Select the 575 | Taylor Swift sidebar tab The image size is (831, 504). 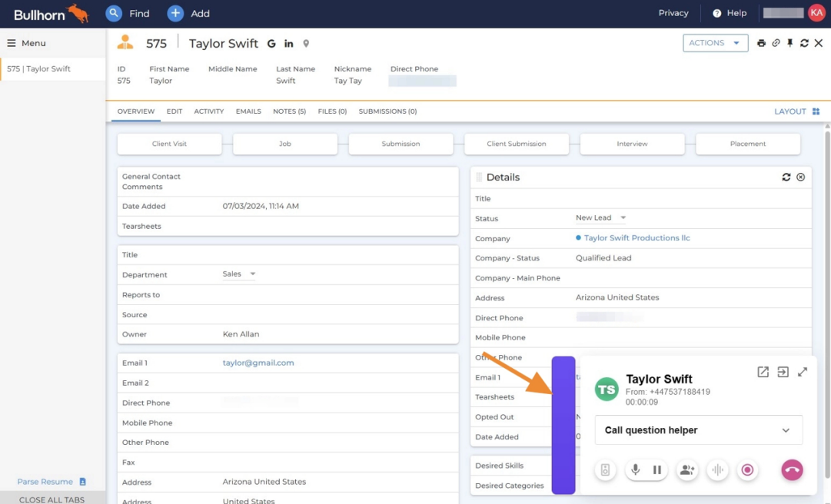(53, 69)
